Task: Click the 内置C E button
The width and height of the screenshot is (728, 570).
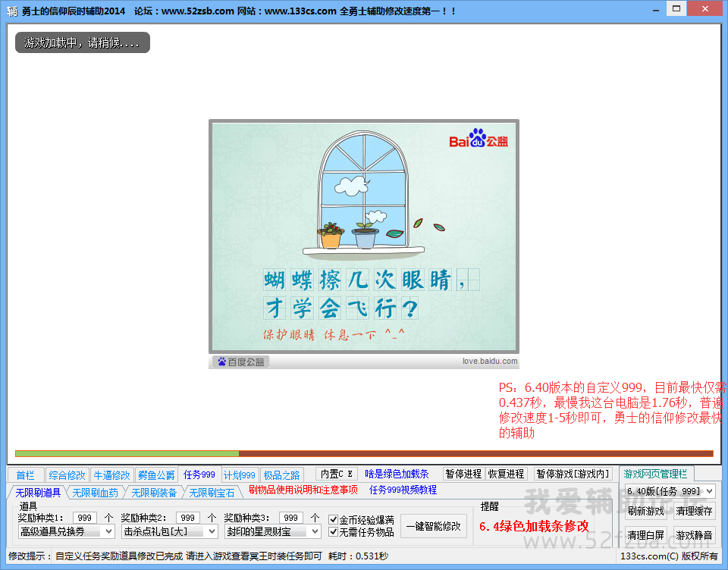Action: [x=337, y=474]
